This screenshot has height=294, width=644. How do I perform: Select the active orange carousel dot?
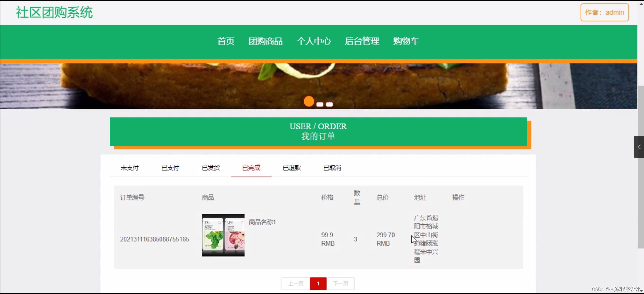click(x=309, y=102)
